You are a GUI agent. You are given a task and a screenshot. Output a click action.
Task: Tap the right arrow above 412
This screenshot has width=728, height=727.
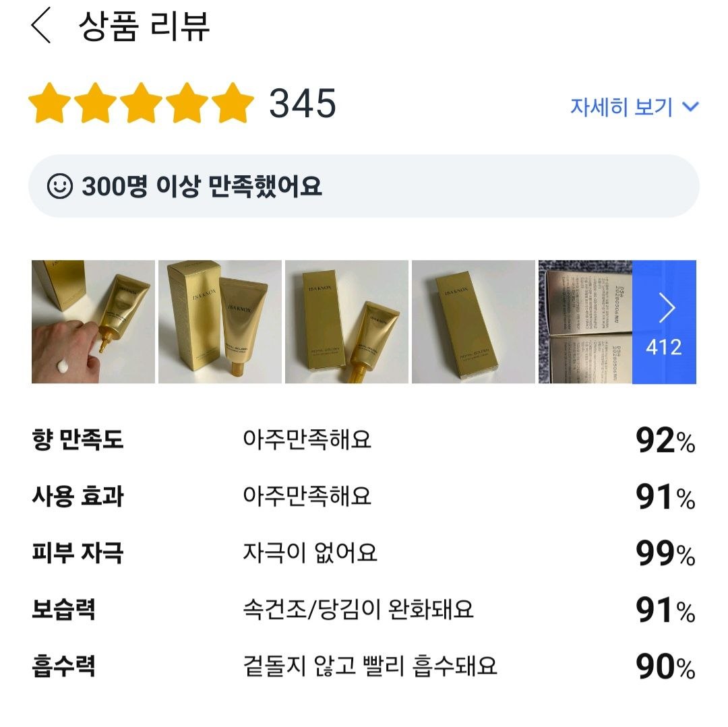(x=667, y=308)
